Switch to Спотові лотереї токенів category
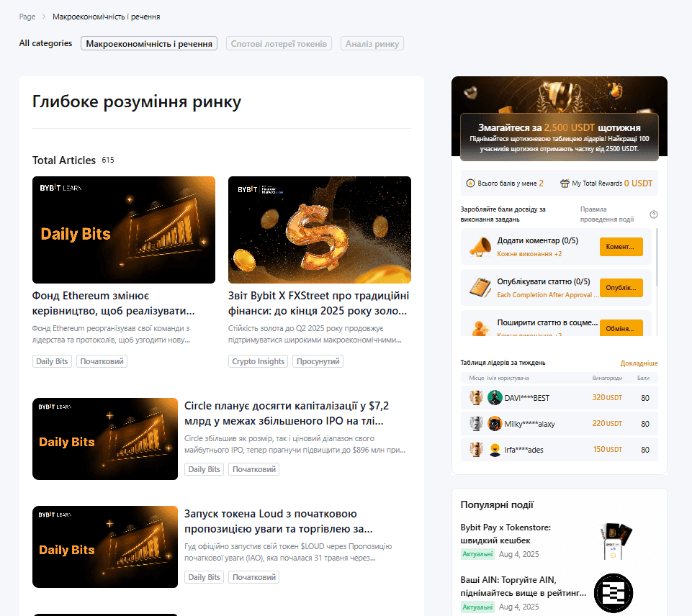The width and height of the screenshot is (692, 616). click(279, 43)
